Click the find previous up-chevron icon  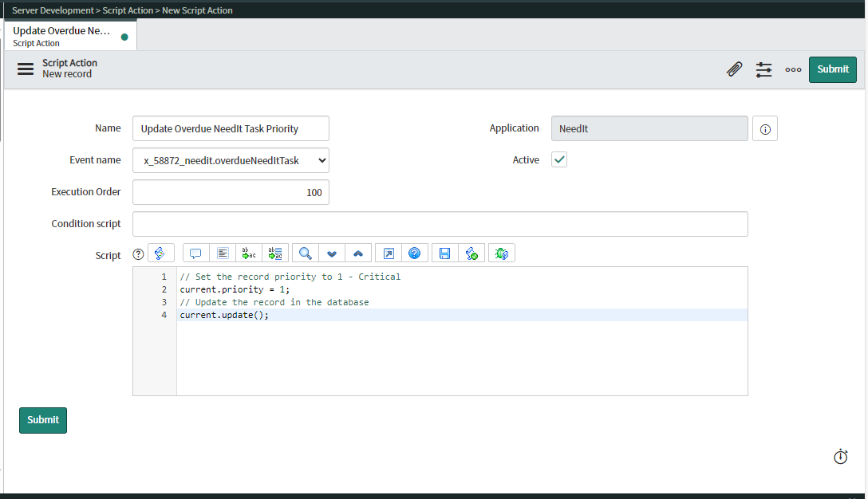[x=358, y=253]
